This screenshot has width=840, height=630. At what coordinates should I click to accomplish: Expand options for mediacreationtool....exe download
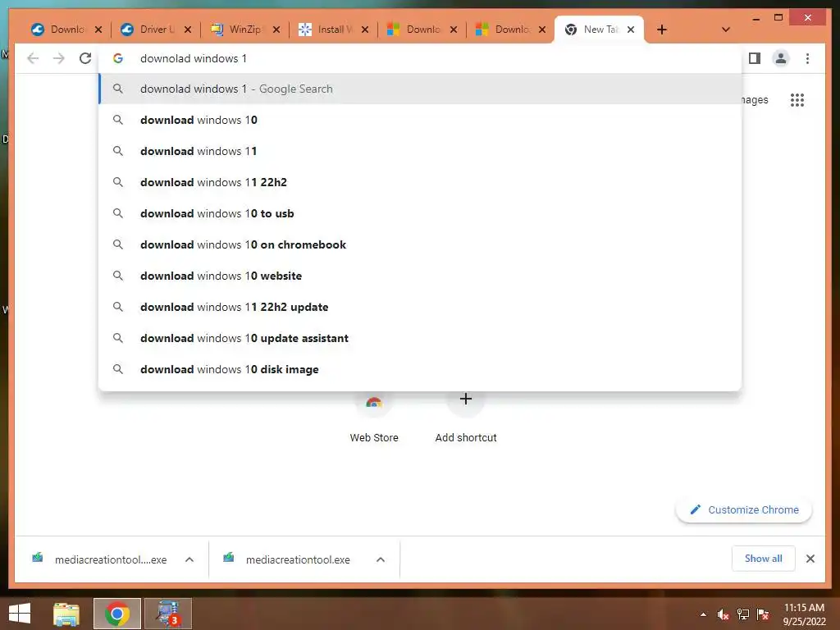[x=189, y=559]
